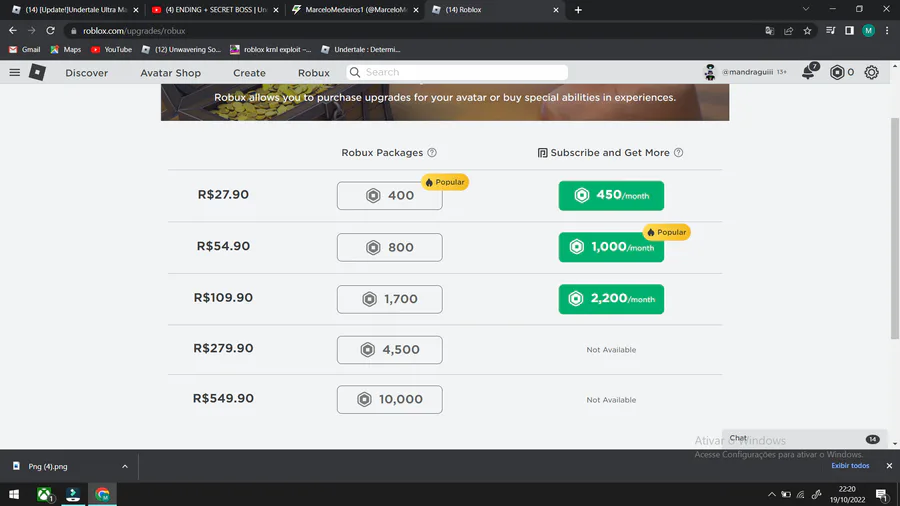Open Chrome three-dot menu

pyautogui.click(x=887, y=30)
